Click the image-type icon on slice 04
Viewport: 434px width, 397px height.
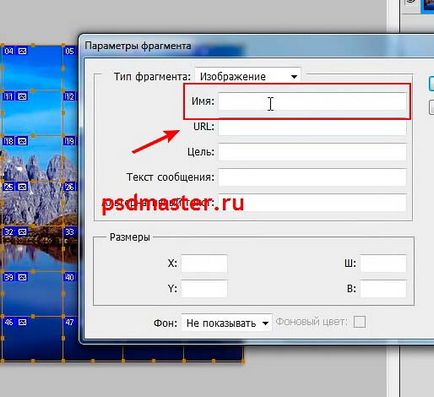click(22, 51)
